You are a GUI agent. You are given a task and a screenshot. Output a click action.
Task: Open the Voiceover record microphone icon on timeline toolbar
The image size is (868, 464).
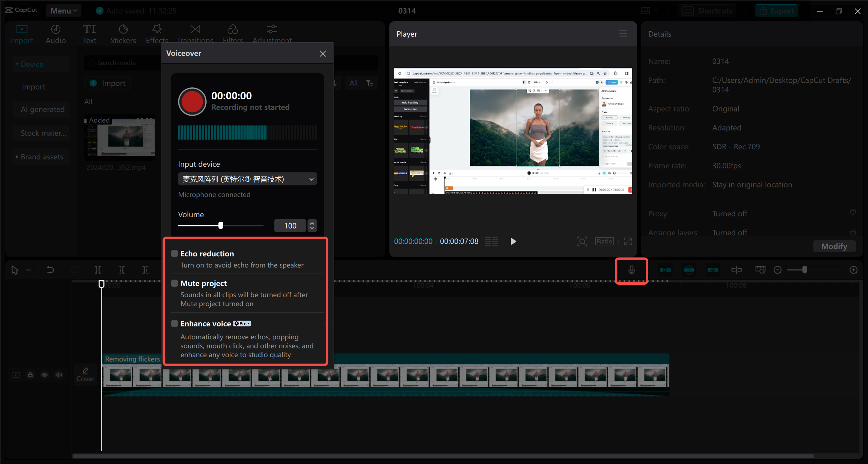pyautogui.click(x=631, y=270)
